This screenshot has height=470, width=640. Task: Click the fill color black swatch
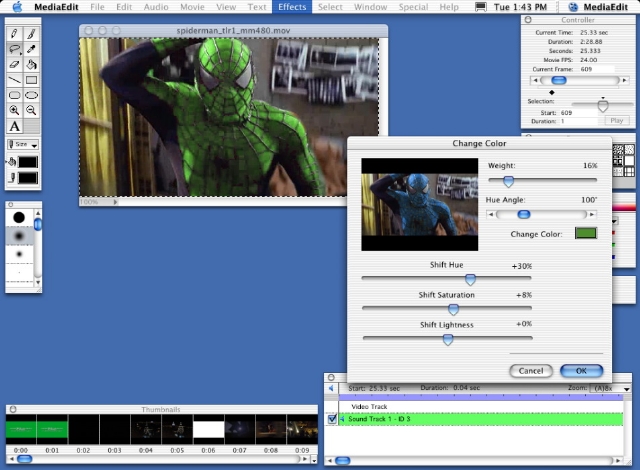[28, 162]
